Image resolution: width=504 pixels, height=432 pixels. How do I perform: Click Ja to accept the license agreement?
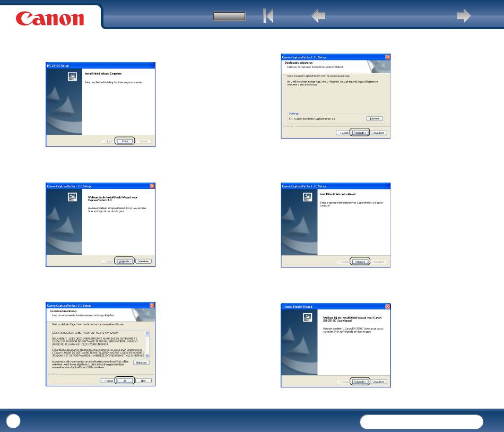[125, 381]
